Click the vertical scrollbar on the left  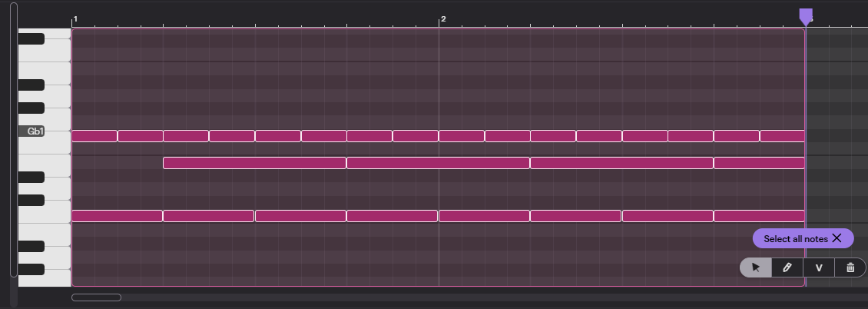tap(13, 138)
